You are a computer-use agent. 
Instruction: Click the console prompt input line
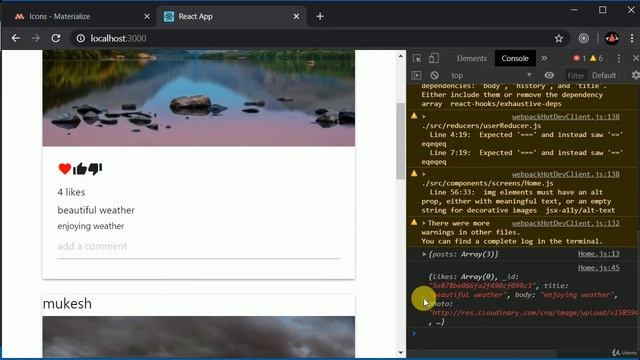(527, 333)
